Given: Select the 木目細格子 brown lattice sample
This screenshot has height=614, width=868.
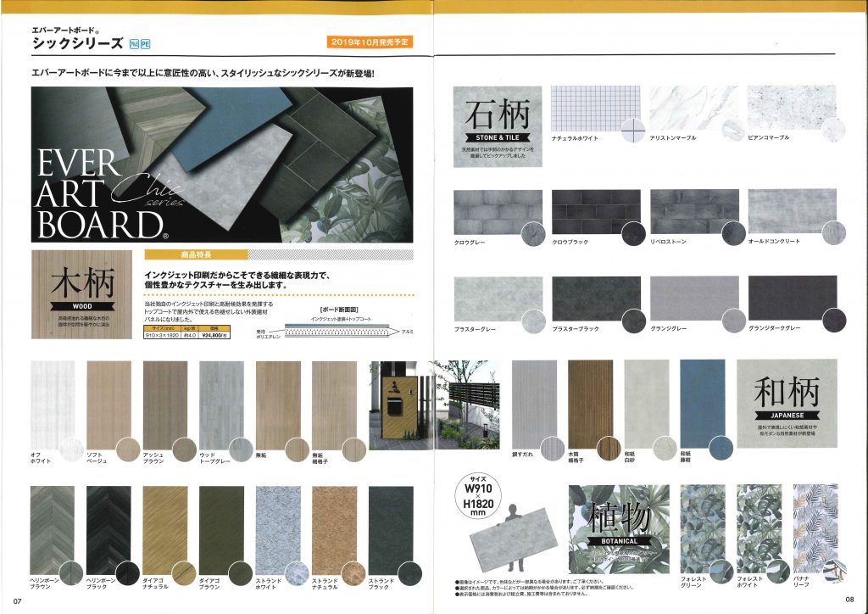Looking at the screenshot, I should coord(591,405).
